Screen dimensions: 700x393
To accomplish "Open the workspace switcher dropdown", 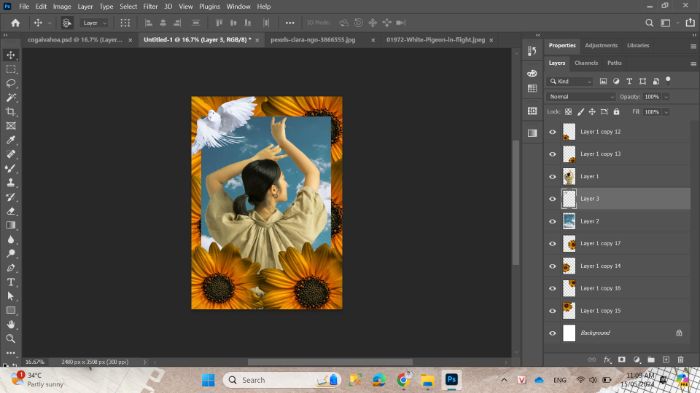I will tap(668, 23).
